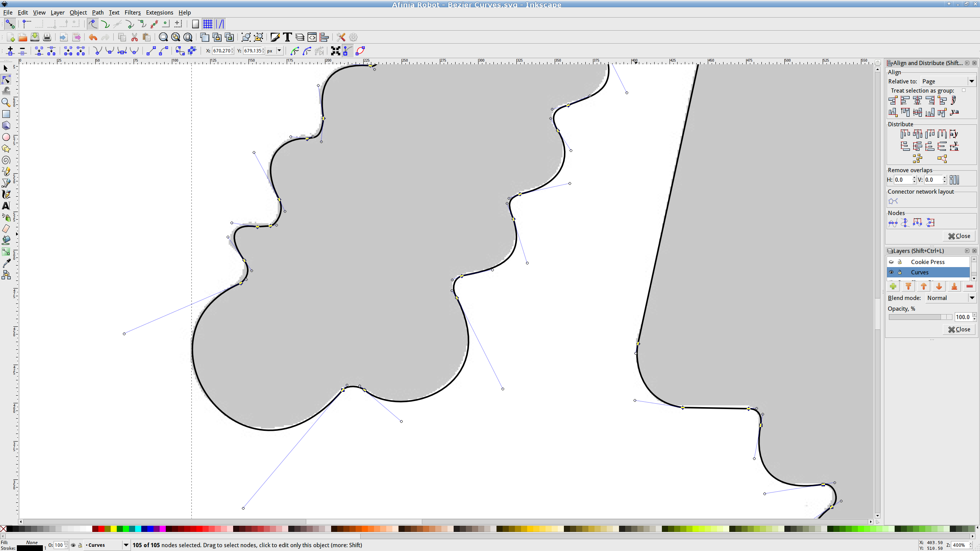Click the X coordinate input field
The width and height of the screenshot is (980, 551).
pos(221,51)
